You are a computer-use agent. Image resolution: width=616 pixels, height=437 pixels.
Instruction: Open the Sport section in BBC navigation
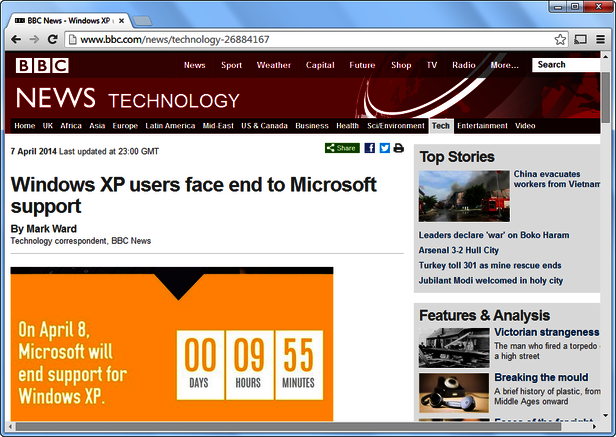click(x=231, y=65)
